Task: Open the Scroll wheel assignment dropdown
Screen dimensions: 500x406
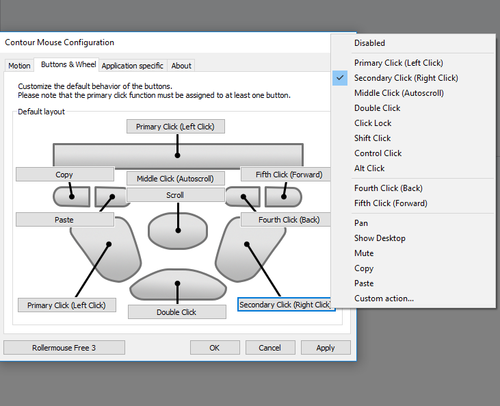Action: point(175,195)
